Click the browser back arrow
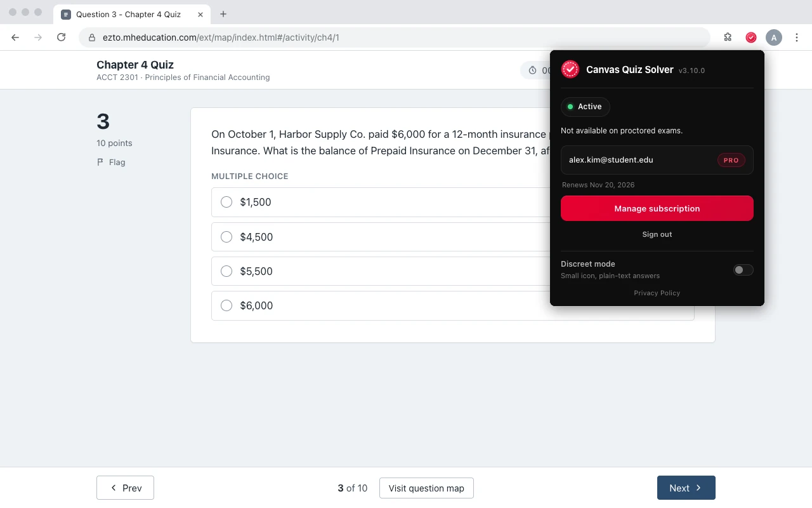The width and height of the screenshot is (812, 508). (x=15, y=37)
